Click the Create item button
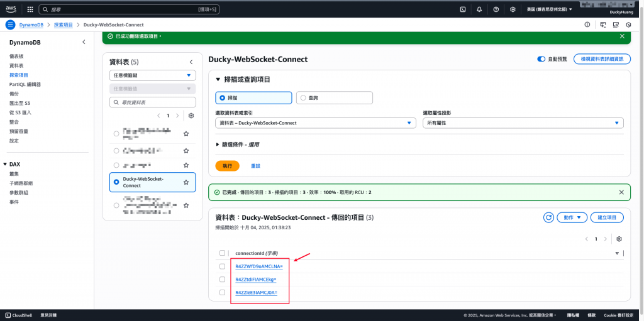 point(607,217)
